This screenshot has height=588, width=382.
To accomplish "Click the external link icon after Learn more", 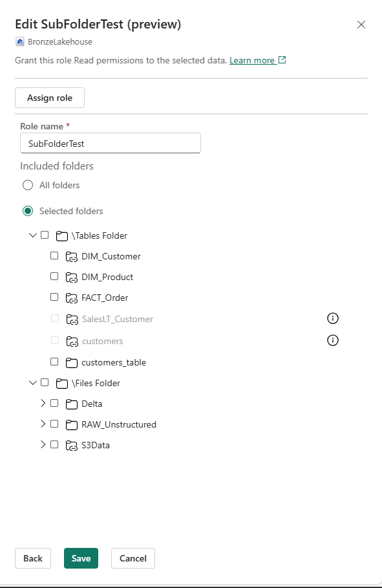I will pos(282,60).
